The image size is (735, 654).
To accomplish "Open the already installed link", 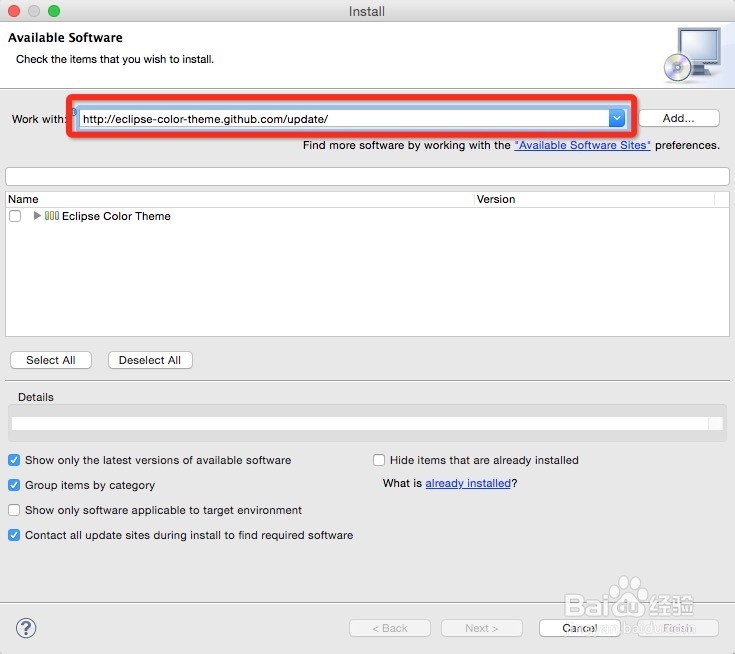I will coord(468,483).
